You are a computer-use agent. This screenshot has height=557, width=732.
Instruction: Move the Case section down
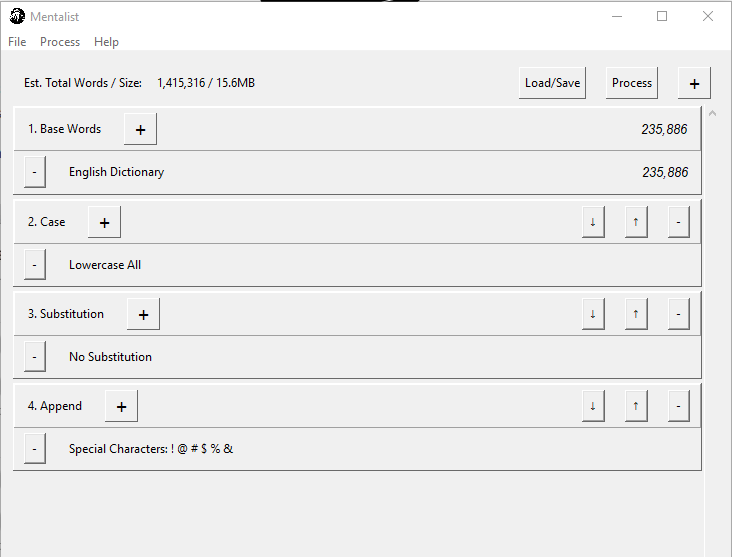click(x=593, y=222)
